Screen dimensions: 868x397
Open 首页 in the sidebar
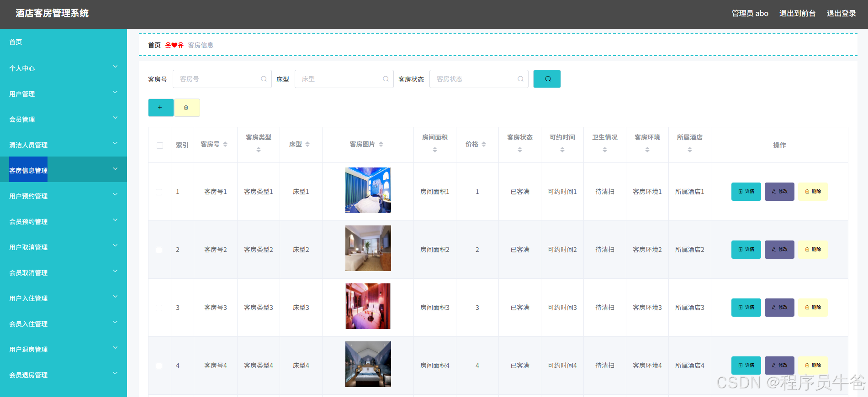(x=64, y=42)
